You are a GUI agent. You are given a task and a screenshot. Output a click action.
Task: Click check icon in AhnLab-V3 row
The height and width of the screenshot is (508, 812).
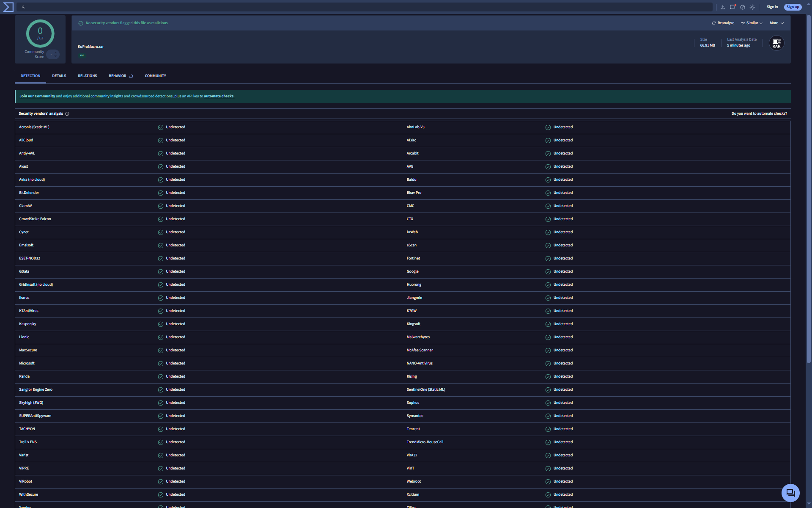(x=548, y=127)
